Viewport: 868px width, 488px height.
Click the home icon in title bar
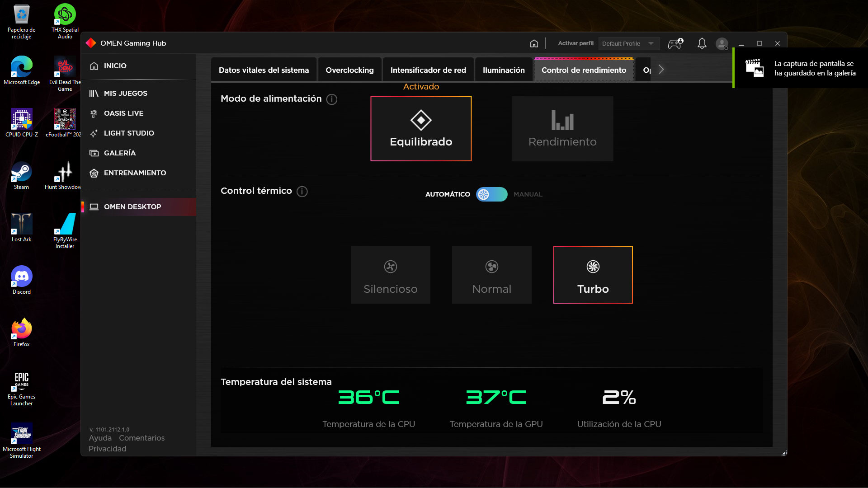pos(534,43)
